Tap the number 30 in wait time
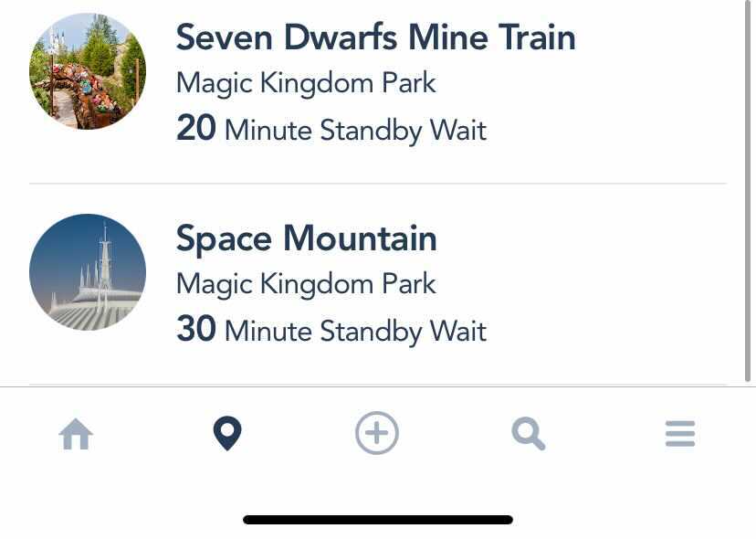The image size is (756, 539). tap(195, 330)
